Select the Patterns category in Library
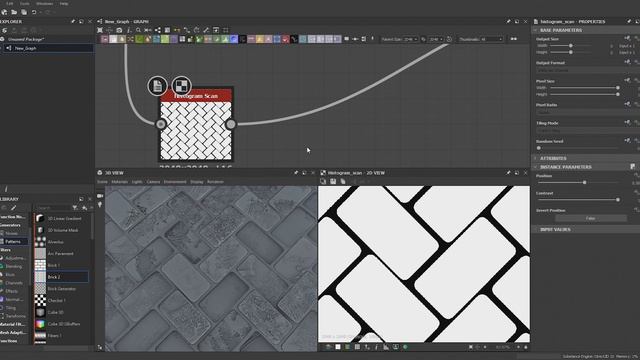Screen dimensions: 640x360 (14, 242)
